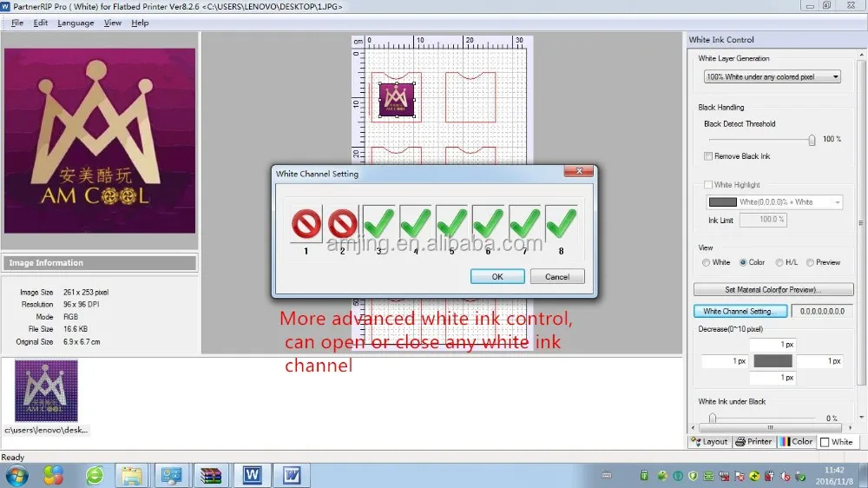Screen dimensions: 868x488
Task: Toggle white channel 3 checkmark
Action: click(x=378, y=224)
